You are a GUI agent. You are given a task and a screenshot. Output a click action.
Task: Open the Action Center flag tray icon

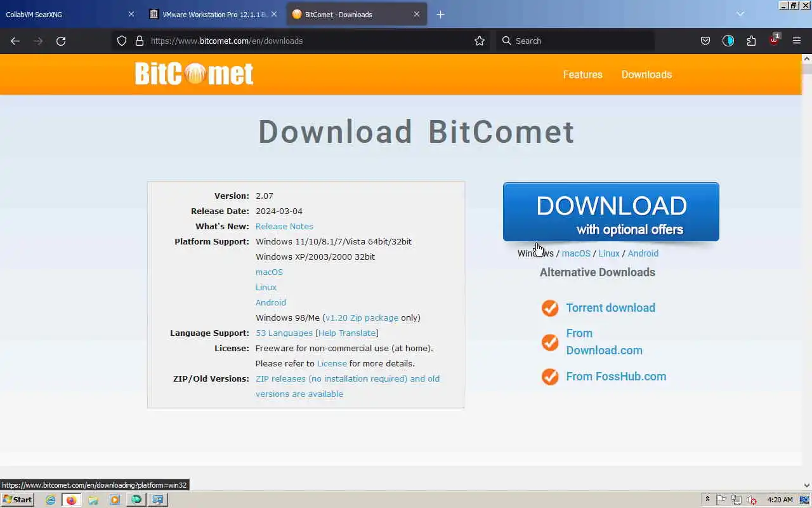[x=722, y=500]
